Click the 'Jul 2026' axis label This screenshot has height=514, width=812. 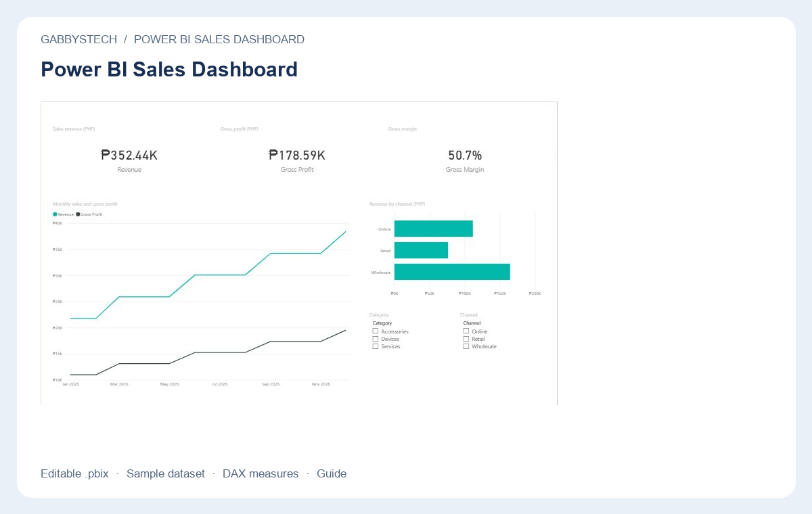click(219, 384)
